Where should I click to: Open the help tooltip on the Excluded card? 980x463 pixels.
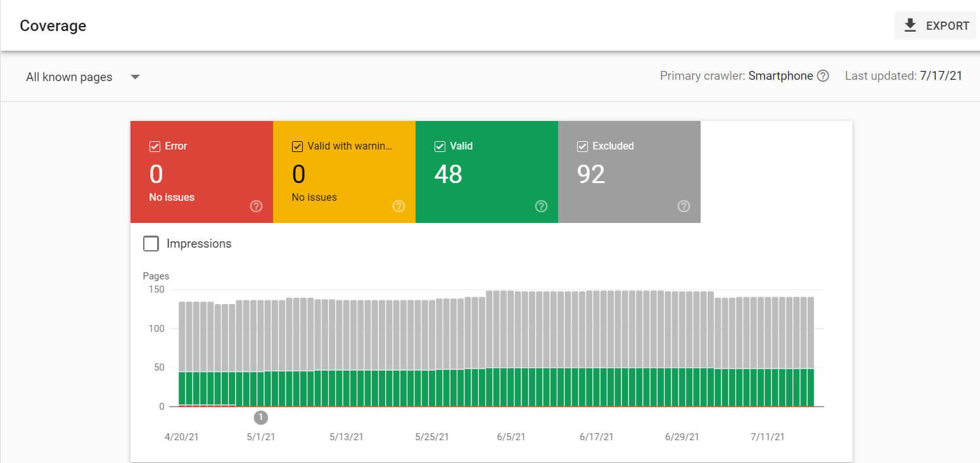click(x=684, y=206)
